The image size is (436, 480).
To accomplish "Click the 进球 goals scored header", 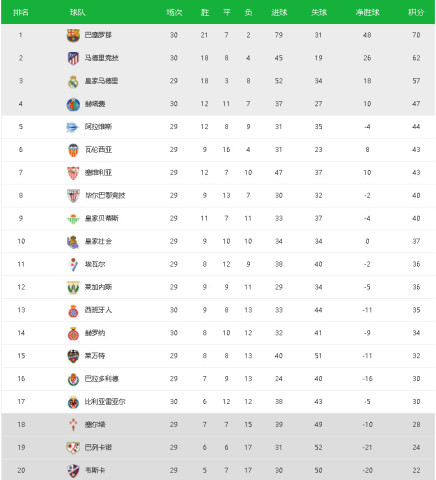I will (x=279, y=13).
